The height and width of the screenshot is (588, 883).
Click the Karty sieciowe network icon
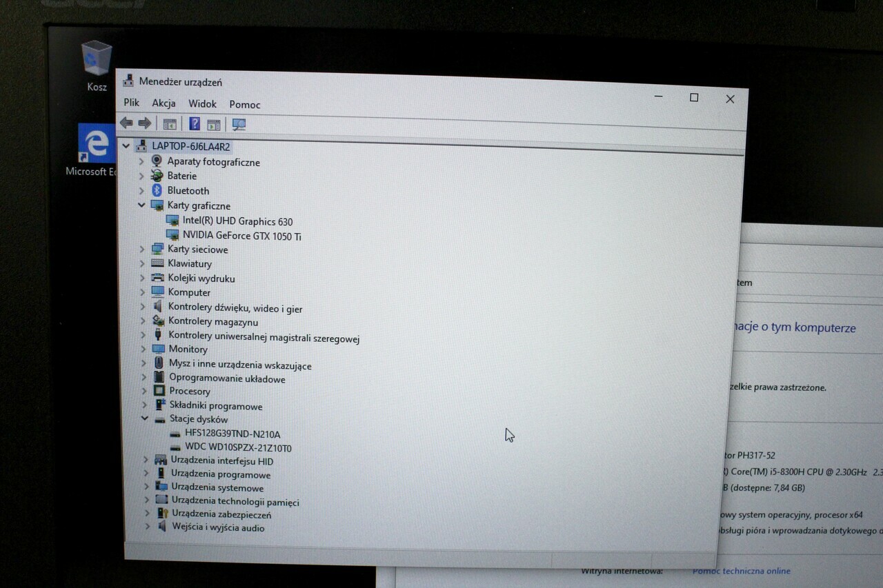[157, 249]
